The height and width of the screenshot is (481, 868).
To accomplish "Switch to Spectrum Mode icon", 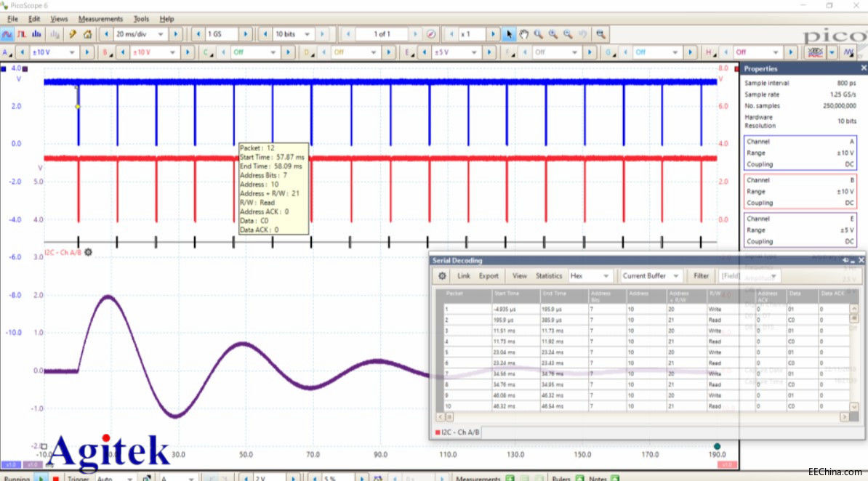I will point(36,34).
